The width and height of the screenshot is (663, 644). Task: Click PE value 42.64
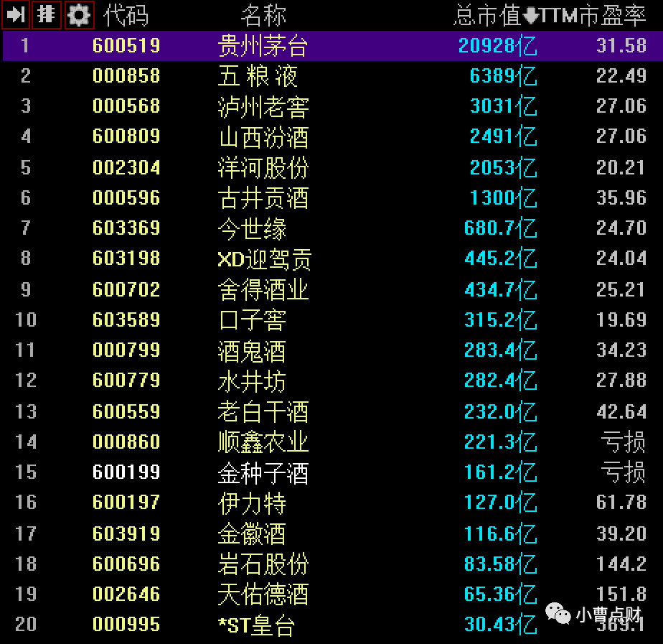click(621, 411)
